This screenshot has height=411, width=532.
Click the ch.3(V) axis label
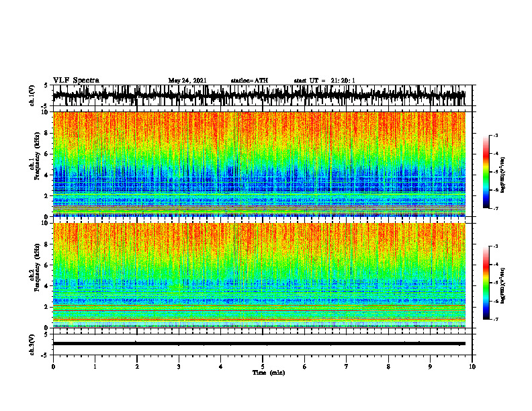pos(32,345)
